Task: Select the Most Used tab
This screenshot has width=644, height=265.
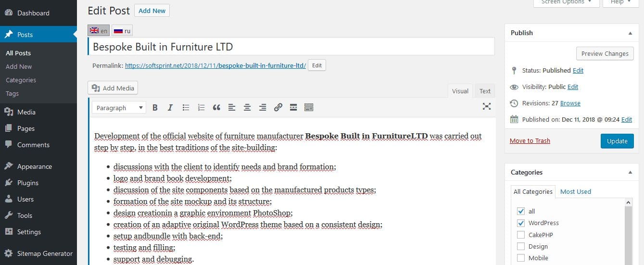Action: [x=576, y=191]
